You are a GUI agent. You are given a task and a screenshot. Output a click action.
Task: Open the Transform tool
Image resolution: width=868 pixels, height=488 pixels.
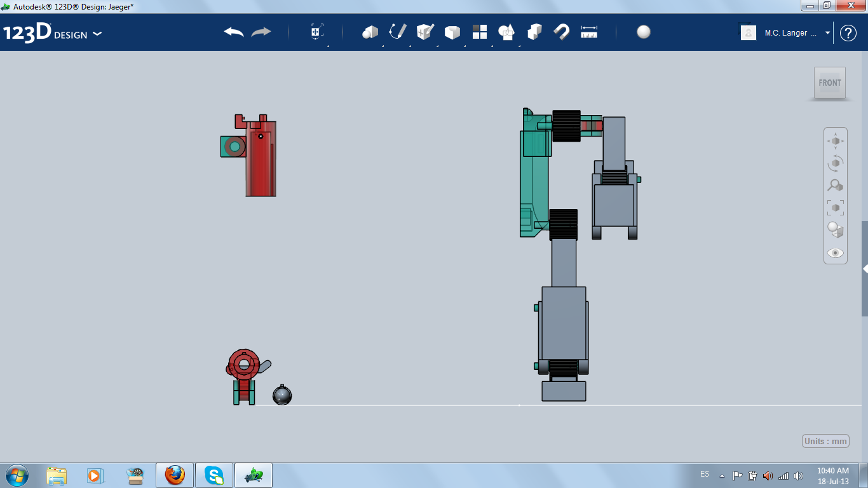(x=317, y=32)
